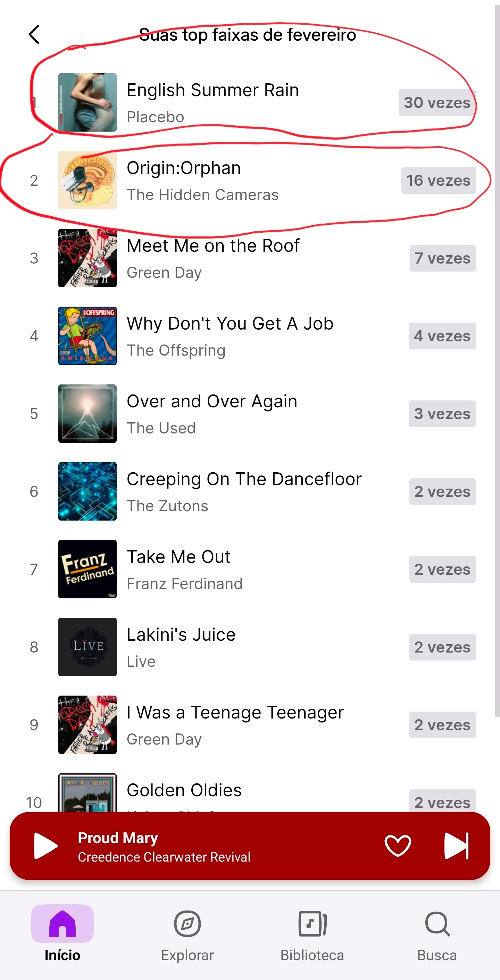The image size is (500, 980).
Task: Tap the back arrow icon
Action: tap(34, 35)
